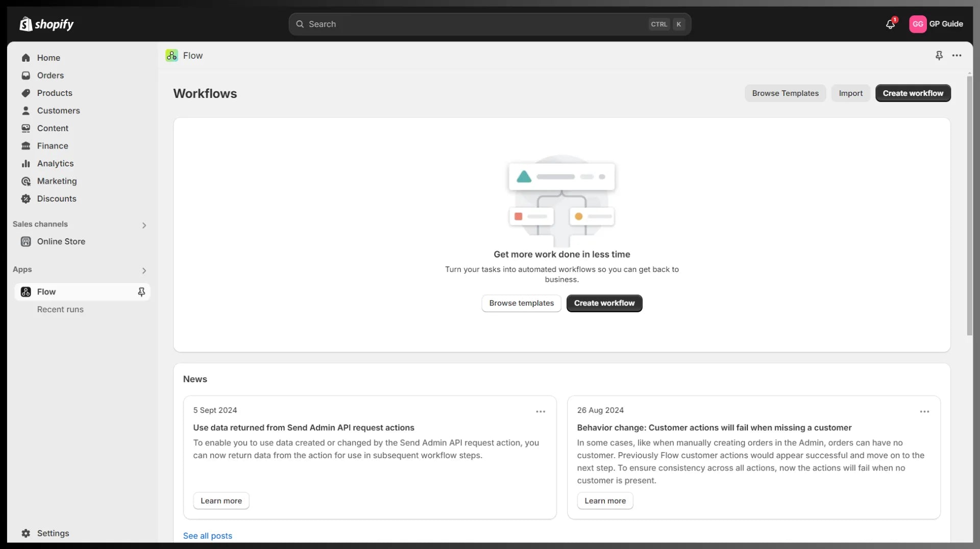Click the Settings gear icon

[x=26, y=533]
